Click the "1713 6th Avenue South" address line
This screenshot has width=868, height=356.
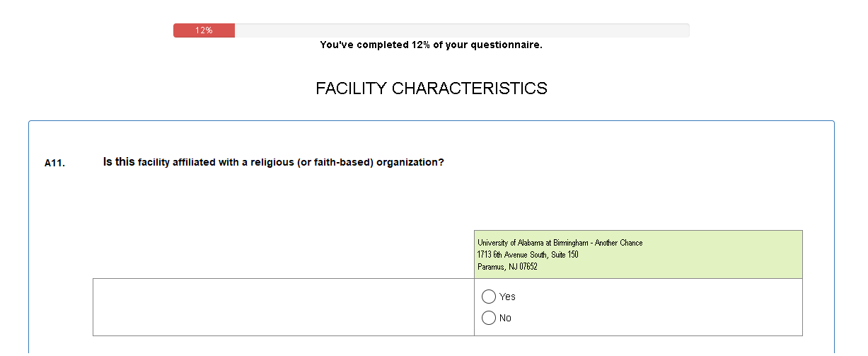point(528,255)
